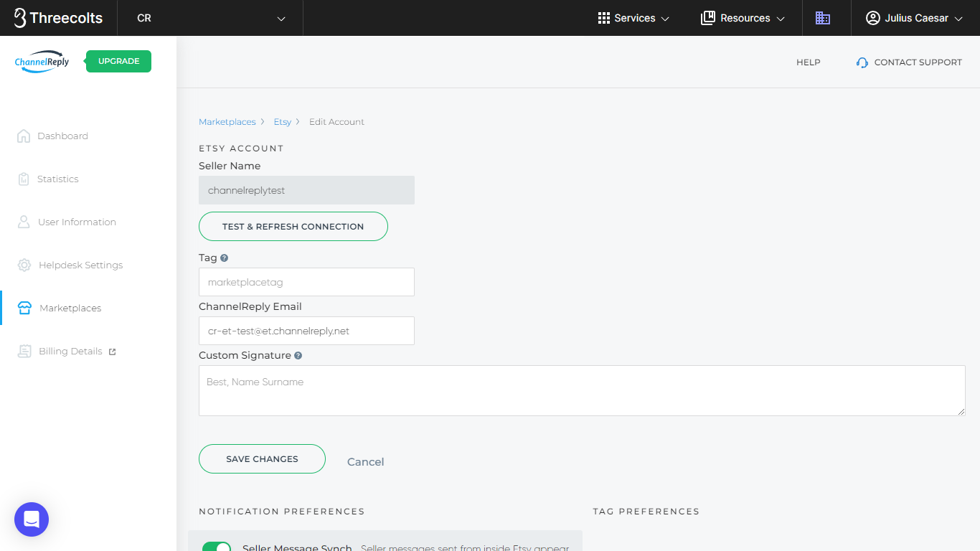Go to the Marketplaces breadcrumb
Screen dimensions: 980x551
point(227,122)
